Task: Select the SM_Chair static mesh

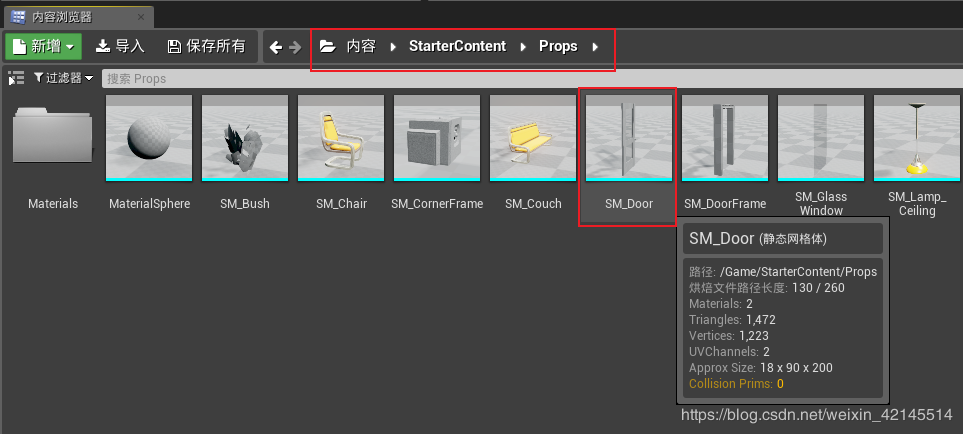Action: coord(341,139)
